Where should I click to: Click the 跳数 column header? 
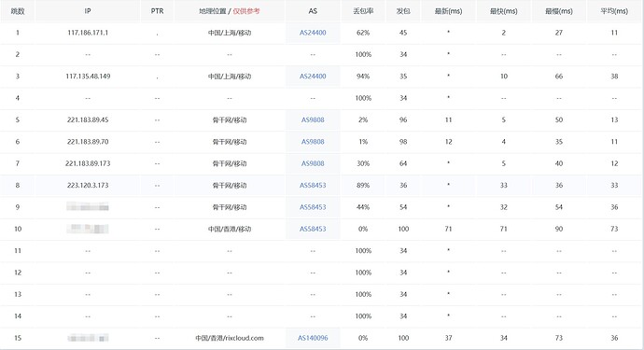click(17, 11)
